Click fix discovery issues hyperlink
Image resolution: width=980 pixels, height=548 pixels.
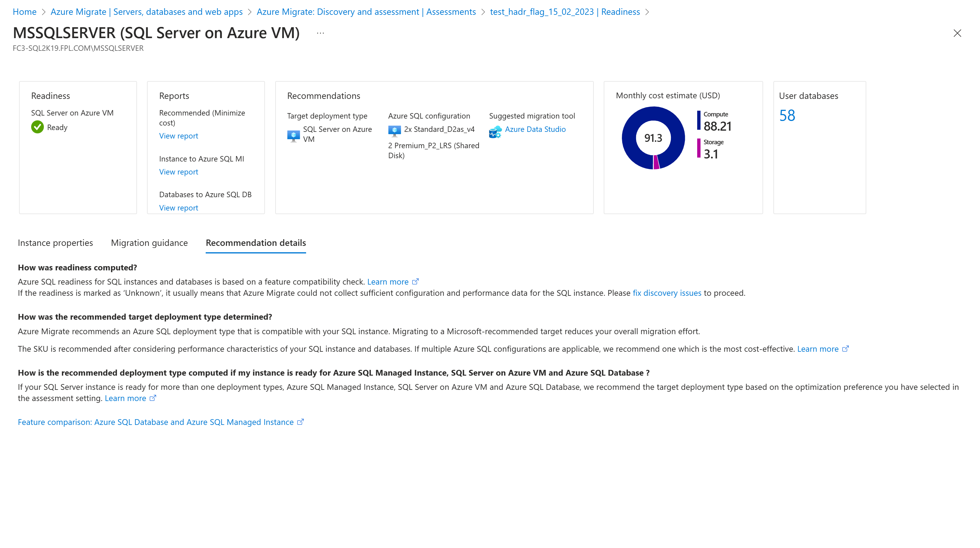point(666,293)
